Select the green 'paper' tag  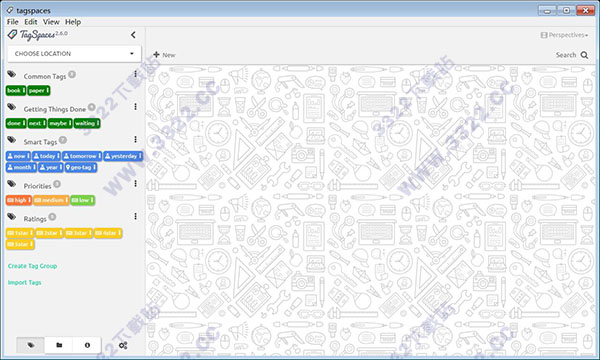[x=39, y=91]
